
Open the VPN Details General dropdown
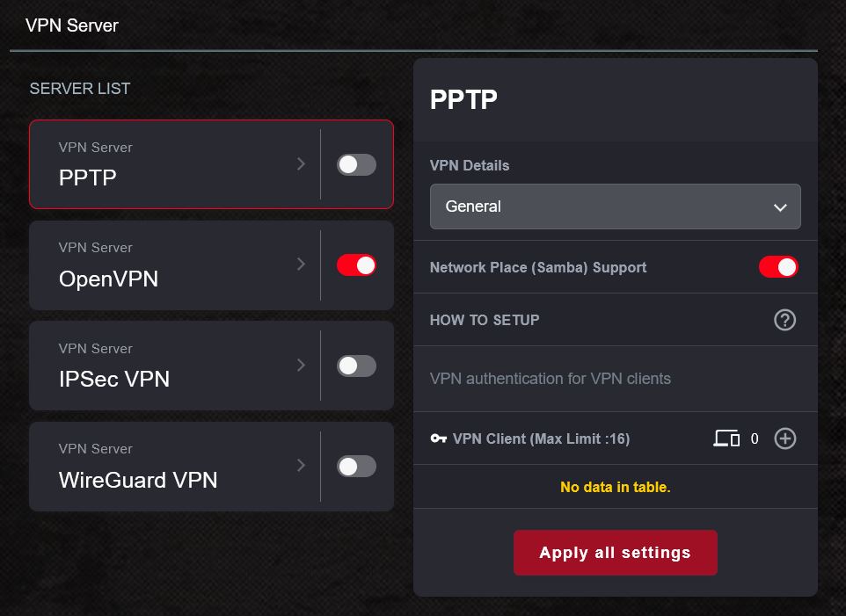click(x=615, y=207)
